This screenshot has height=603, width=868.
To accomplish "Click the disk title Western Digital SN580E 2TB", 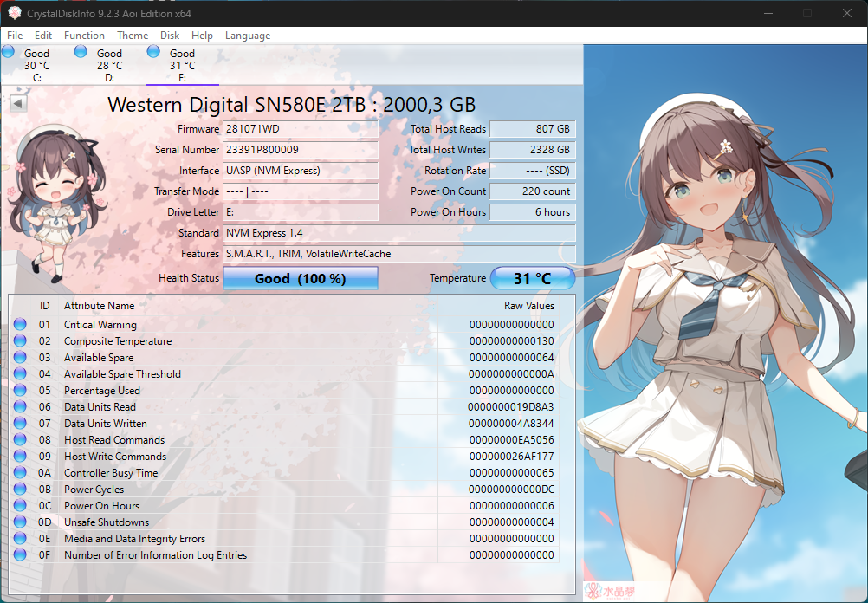I will point(292,105).
